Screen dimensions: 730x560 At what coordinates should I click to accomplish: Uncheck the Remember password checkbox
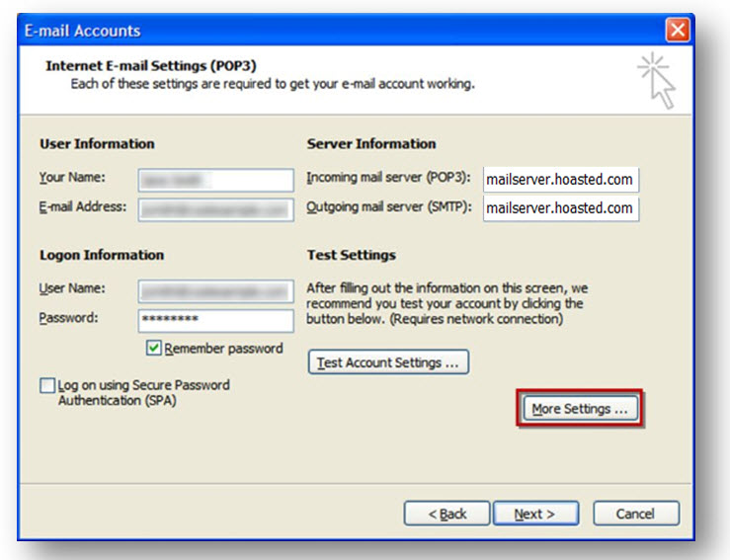[x=154, y=348]
